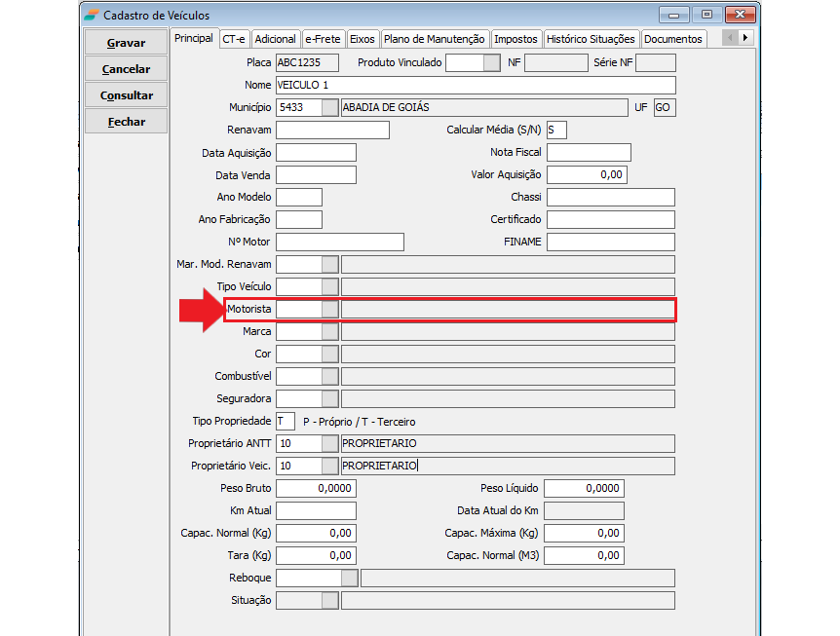Open the Marca lookup button
Screen dimensions: 840x636
pos(330,331)
